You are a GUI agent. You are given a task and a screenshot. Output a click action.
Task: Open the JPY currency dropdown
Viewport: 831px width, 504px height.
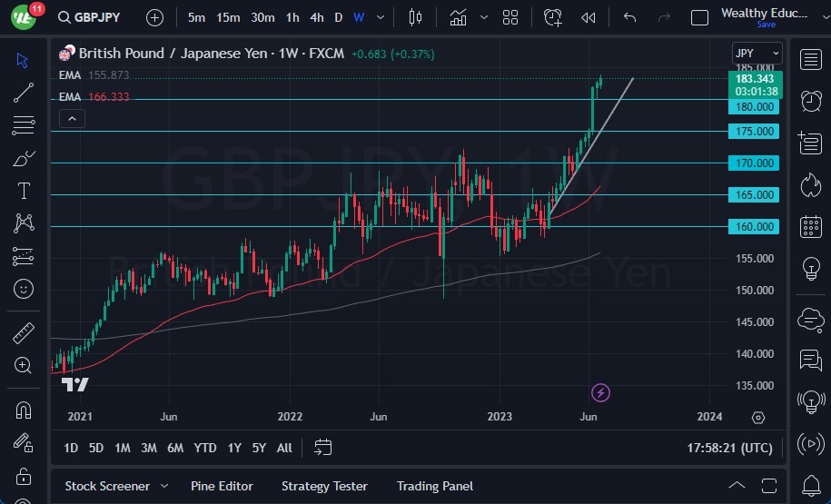pyautogui.click(x=757, y=54)
